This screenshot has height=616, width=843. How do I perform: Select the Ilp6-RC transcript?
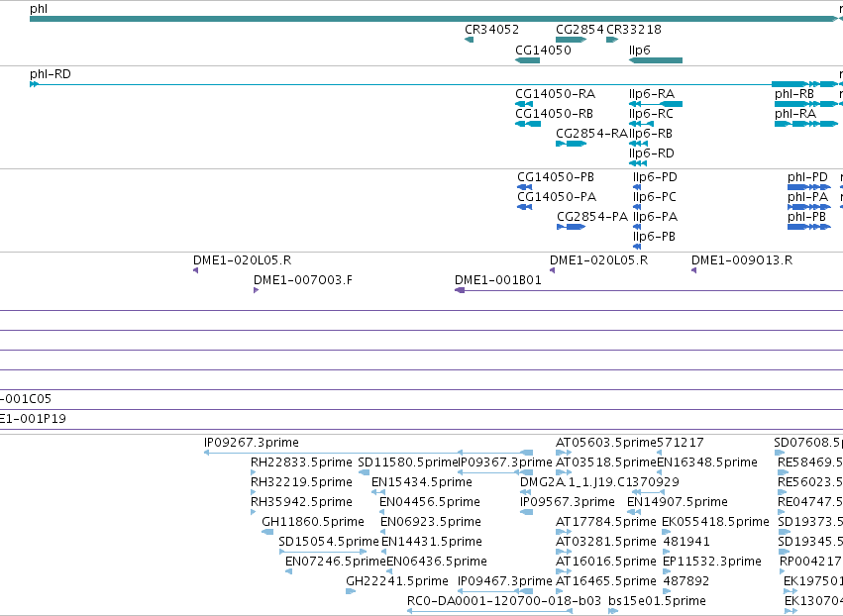[x=641, y=124]
